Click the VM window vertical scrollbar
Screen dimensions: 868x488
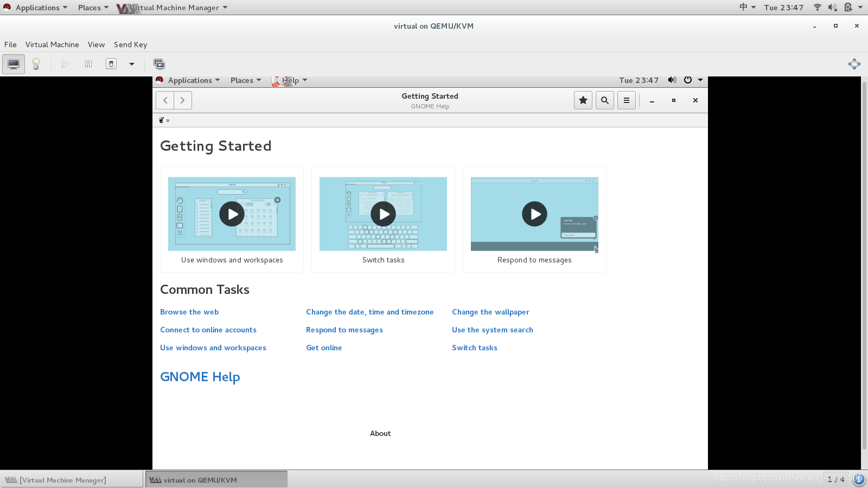(x=864, y=266)
